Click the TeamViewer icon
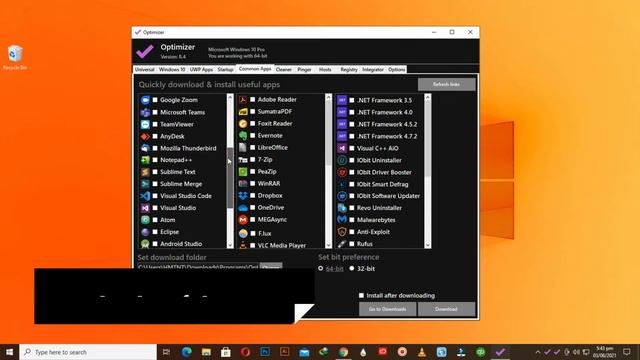640x360 pixels. pyautogui.click(x=145, y=124)
